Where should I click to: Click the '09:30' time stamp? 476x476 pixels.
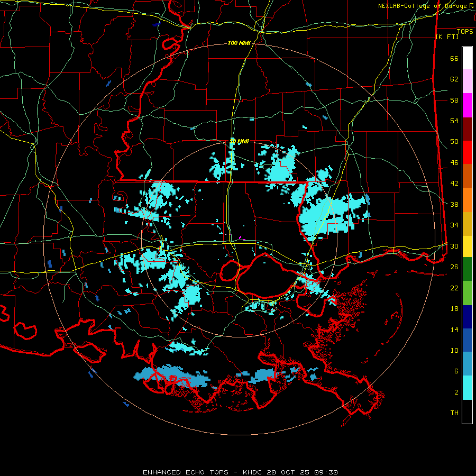point(326,472)
